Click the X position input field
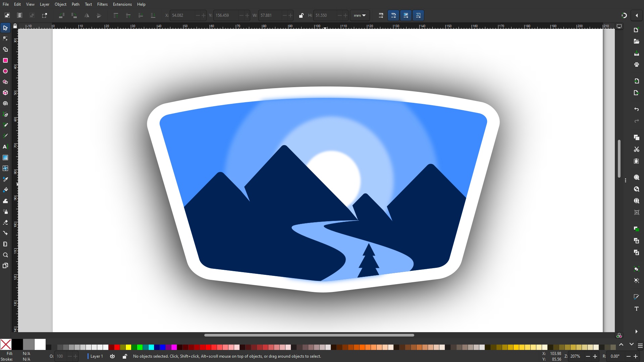Image resolution: width=644 pixels, height=362 pixels. pyautogui.click(x=182, y=15)
